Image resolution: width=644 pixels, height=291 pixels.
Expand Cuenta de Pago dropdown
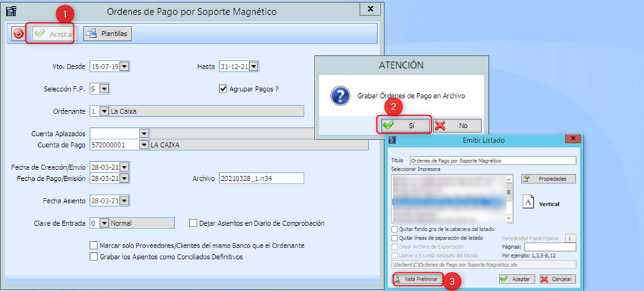144,144
